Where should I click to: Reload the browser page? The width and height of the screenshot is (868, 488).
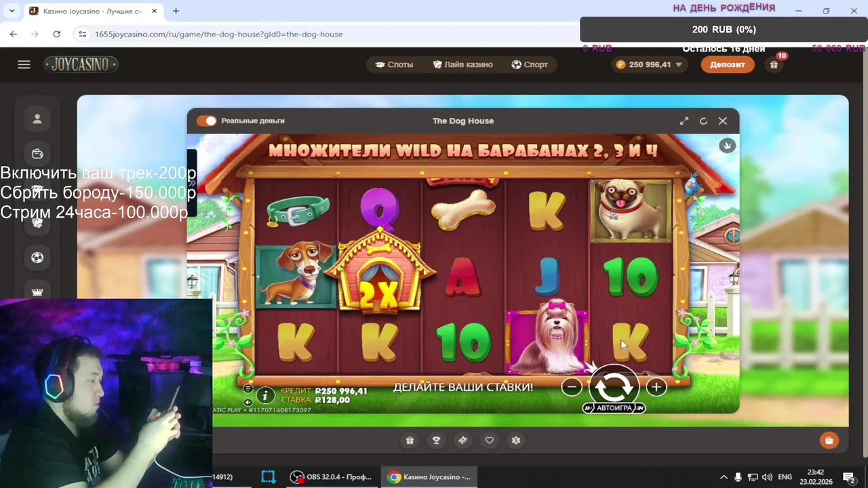[56, 34]
